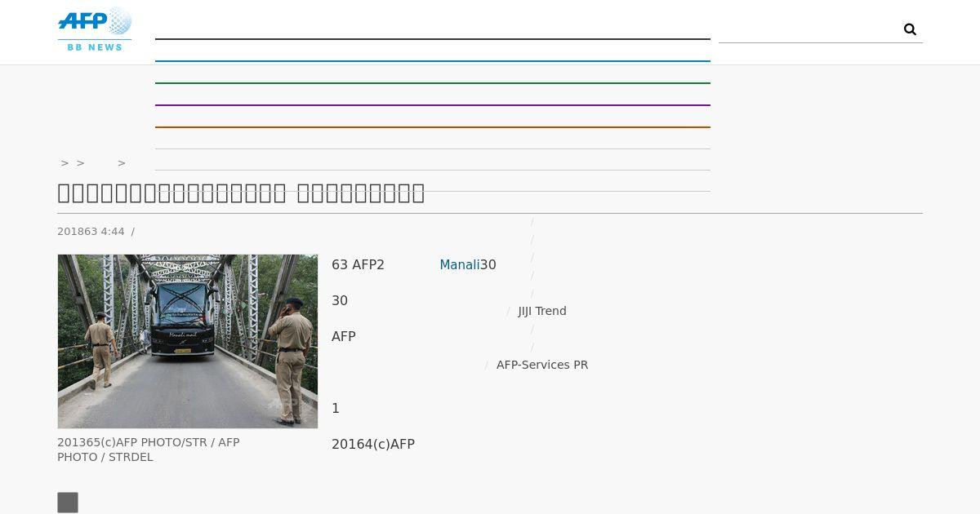Open the JIJI Trend link
The height and width of the screenshot is (514, 980).
[542, 311]
